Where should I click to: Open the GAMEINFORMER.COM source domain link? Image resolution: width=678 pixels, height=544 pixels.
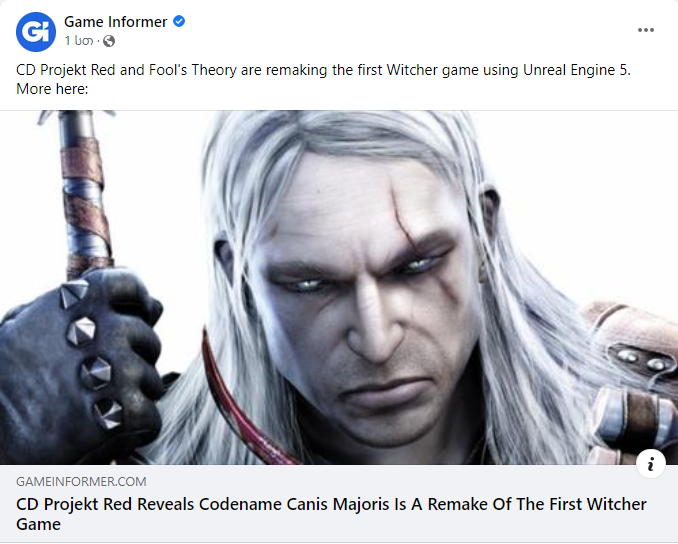tap(81, 481)
